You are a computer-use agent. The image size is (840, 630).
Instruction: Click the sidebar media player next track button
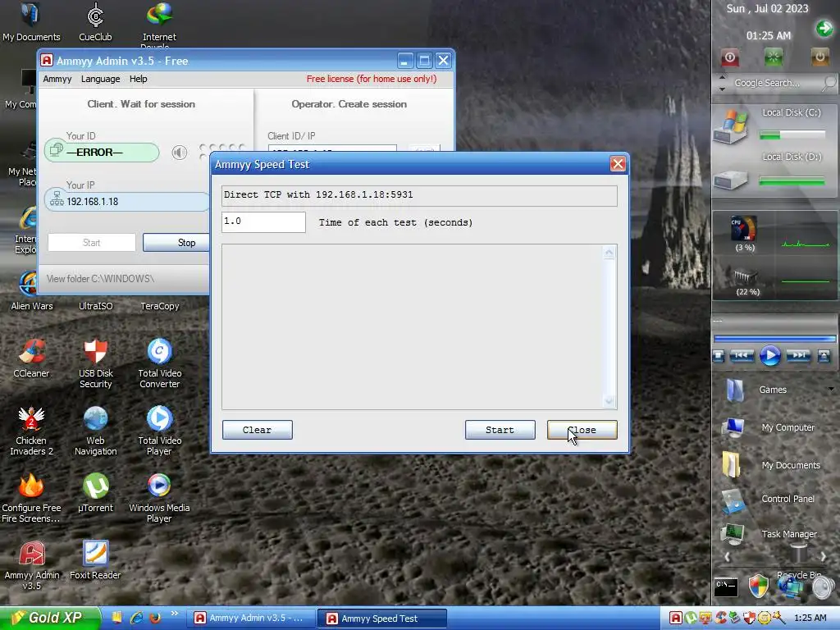point(798,355)
